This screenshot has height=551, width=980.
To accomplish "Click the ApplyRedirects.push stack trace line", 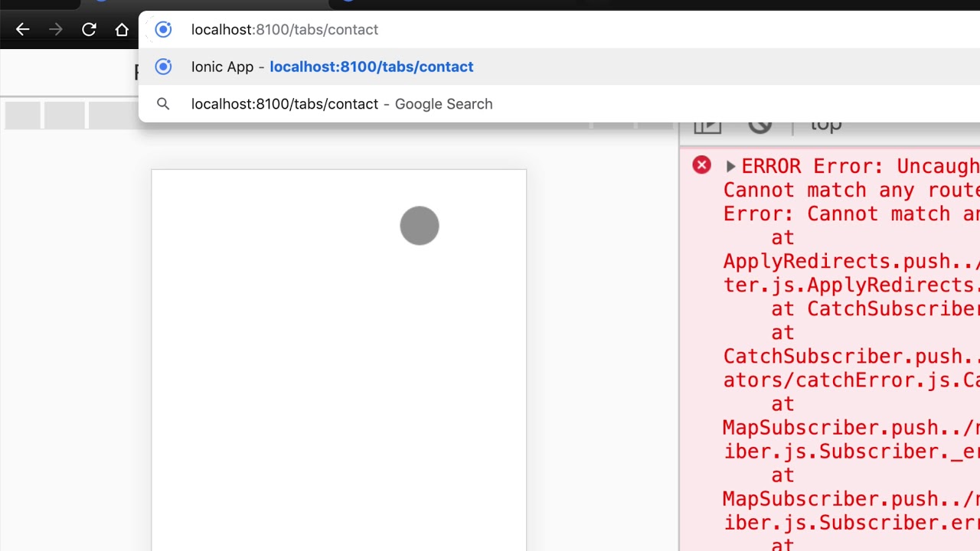I will pos(851,261).
